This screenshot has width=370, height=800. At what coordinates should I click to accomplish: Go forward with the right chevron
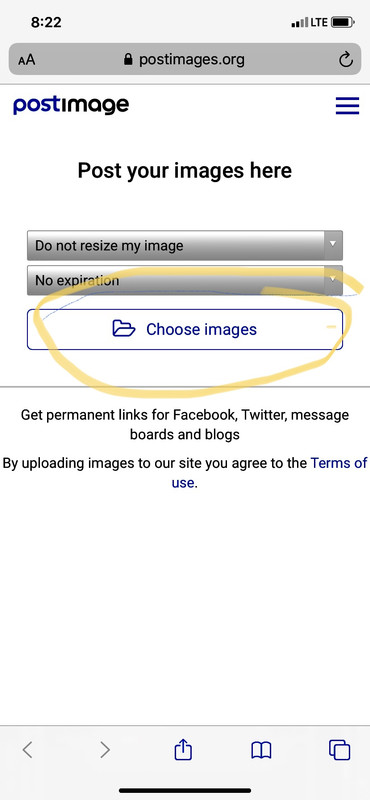pos(105,749)
